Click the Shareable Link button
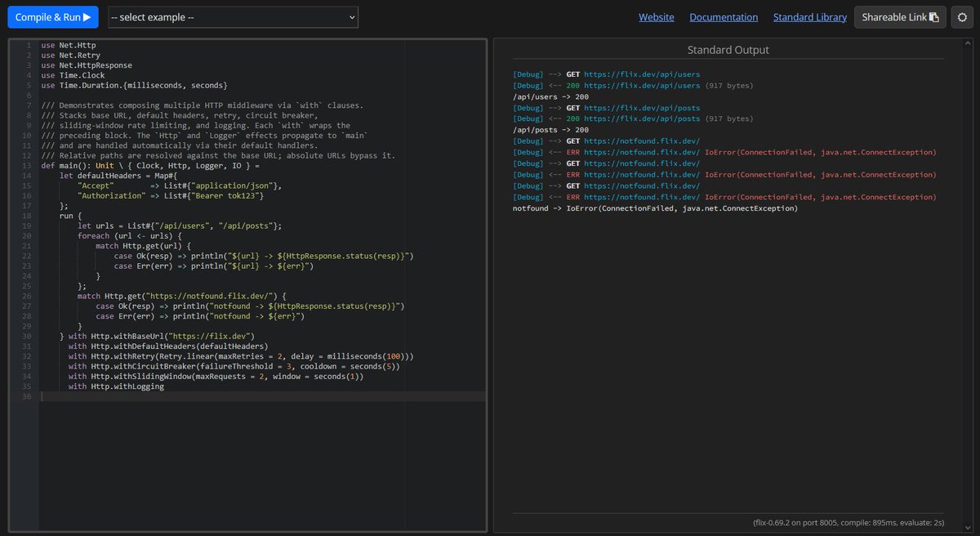Screen dimensions: 980x536 (900, 17)
